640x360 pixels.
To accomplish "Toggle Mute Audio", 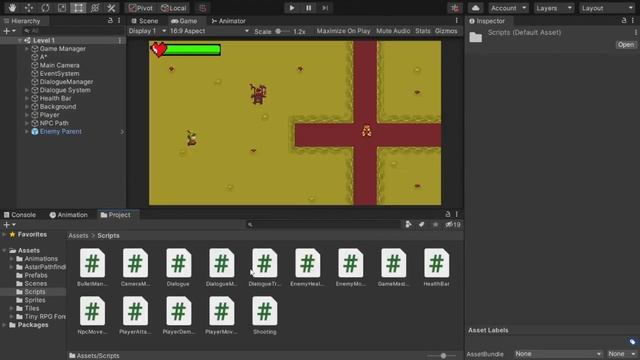I will (393, 31).
